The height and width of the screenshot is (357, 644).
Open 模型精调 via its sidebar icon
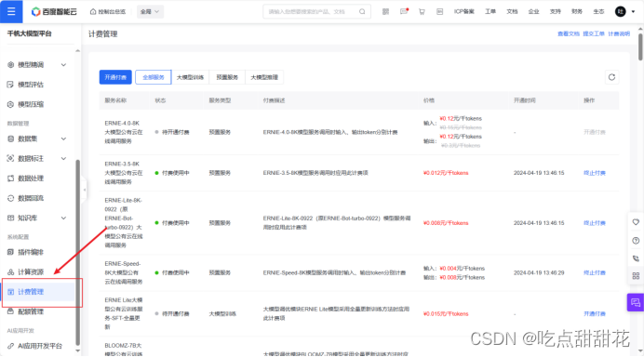tap(10, 65)
